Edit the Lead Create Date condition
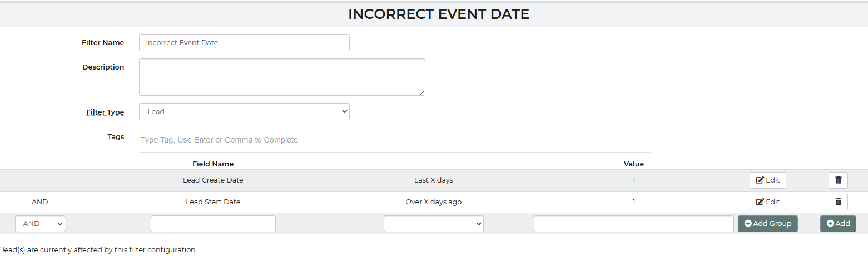 tap(767, 180)
